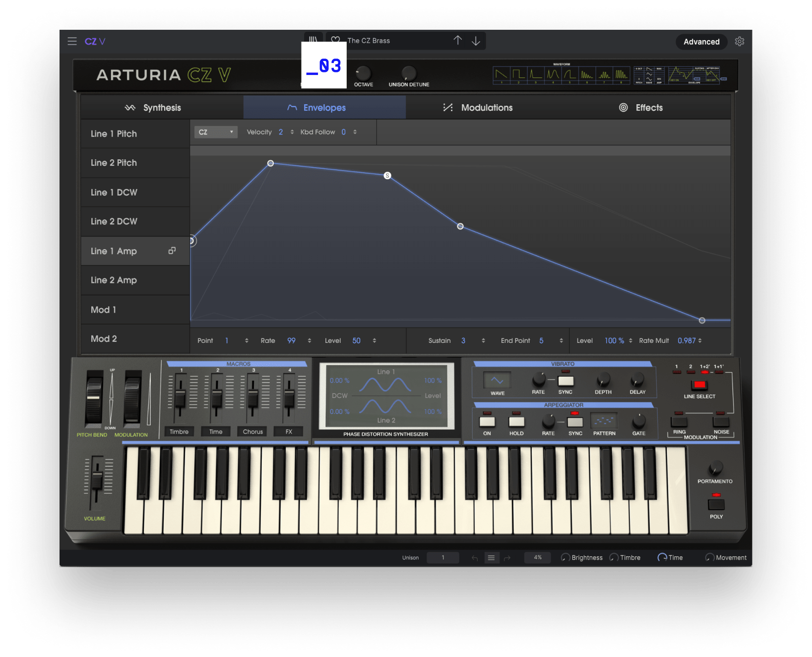Click the Arpeggiator Gate knob

pos(639,421)
